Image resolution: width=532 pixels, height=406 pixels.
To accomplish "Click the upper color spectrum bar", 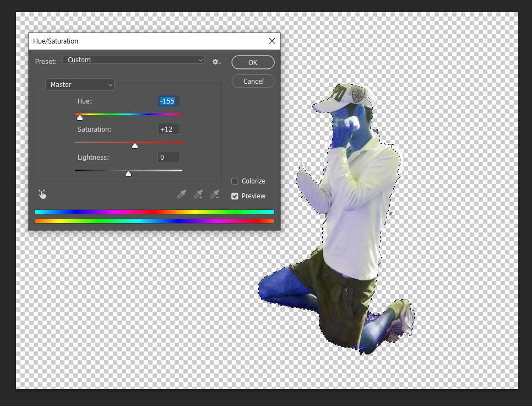I will pyautogui.click(x=154, y=212).
